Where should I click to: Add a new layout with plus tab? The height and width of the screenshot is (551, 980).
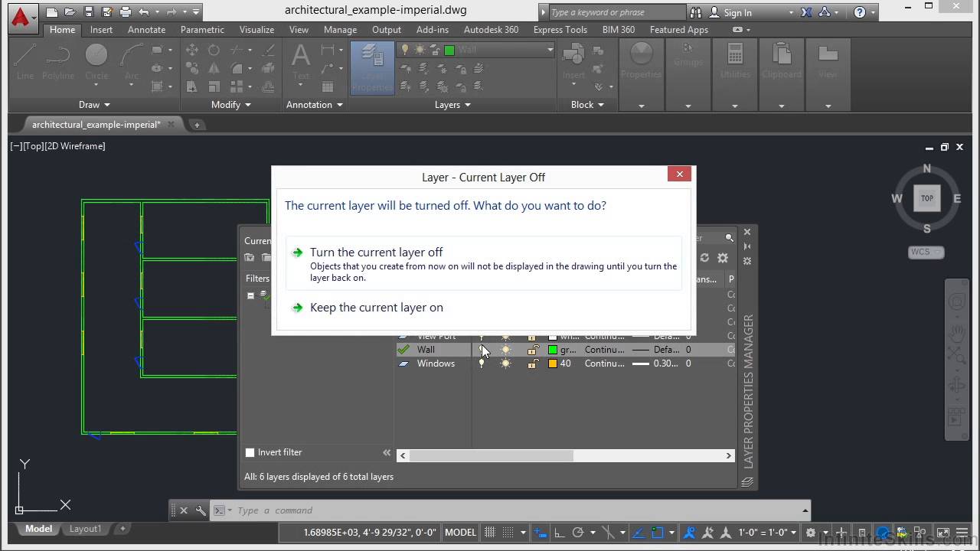pyautogui.click(x=122, y=529)
